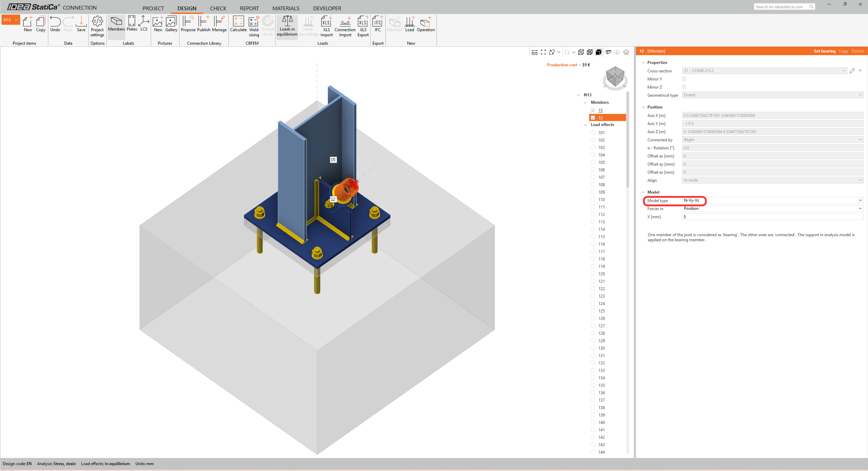Reset view with the home icon
The width and height of the screenshot is (868, 471).
pos(626,52)
